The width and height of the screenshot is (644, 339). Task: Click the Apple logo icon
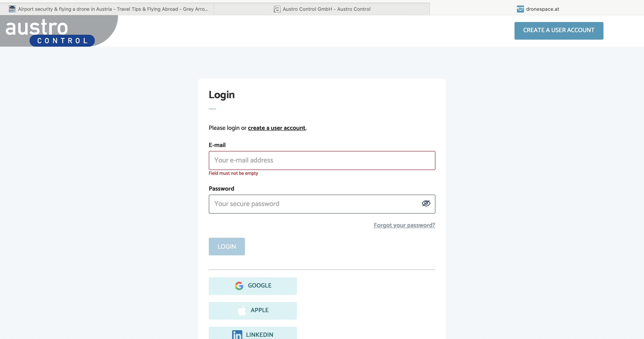point(242,311)
